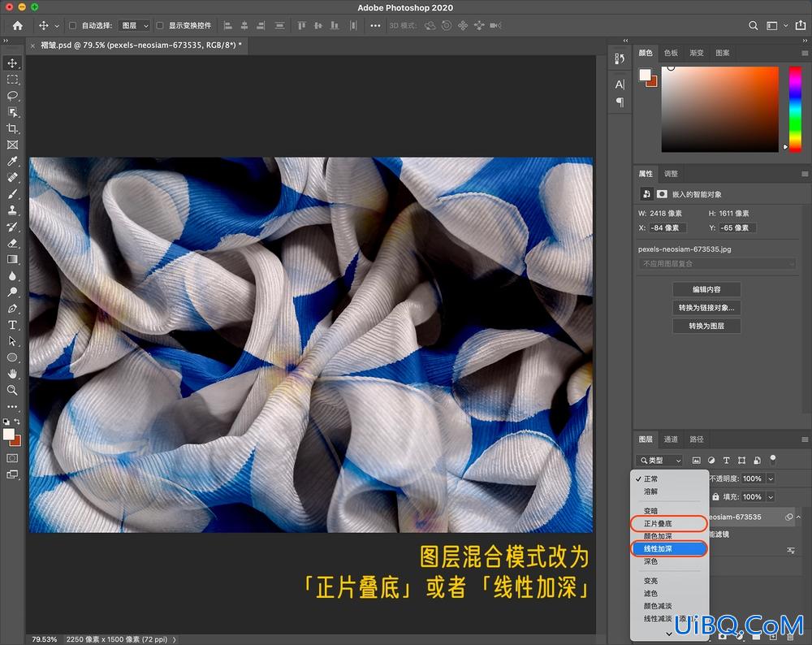This screenshot has width=812, height=645.
Task: Select the Object Selection tool
Action: pyautogui.click(x=12, y=112)
